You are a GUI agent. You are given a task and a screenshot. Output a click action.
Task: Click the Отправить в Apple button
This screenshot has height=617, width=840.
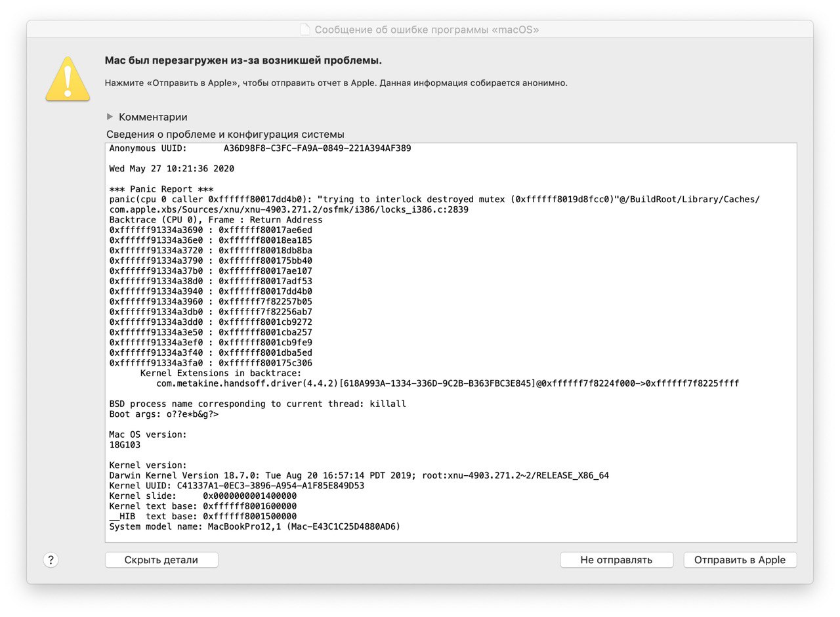740,560
